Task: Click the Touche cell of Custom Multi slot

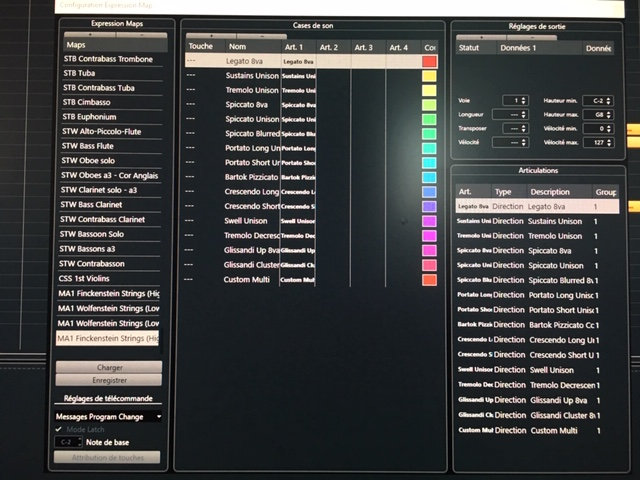Action: [x=203, y=280]
